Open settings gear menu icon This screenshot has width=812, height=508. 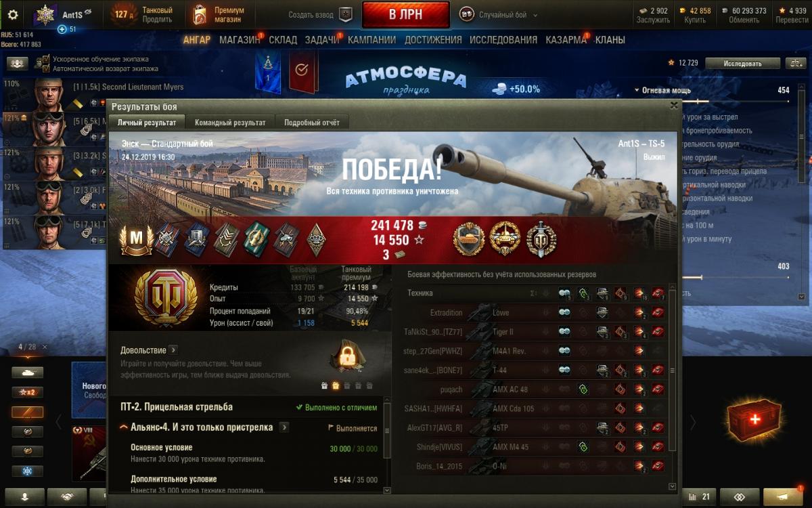[x=12, y=14]
